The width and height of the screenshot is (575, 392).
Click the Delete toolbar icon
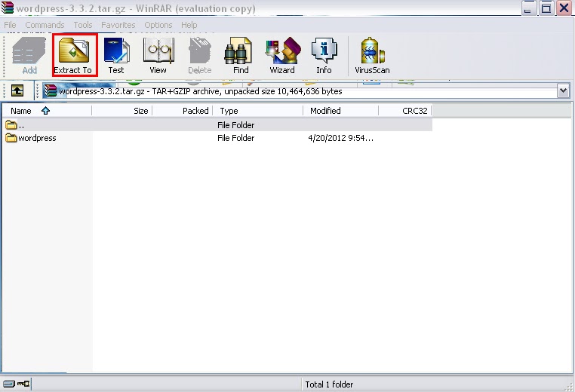pyautogui.click(x=200, y=56)
